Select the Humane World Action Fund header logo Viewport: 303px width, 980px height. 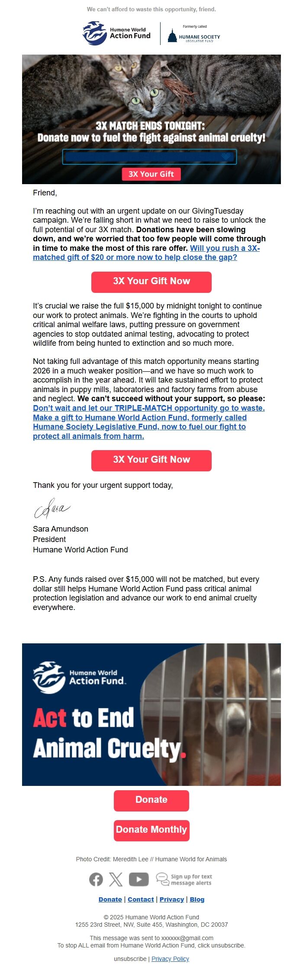[115, 33]
